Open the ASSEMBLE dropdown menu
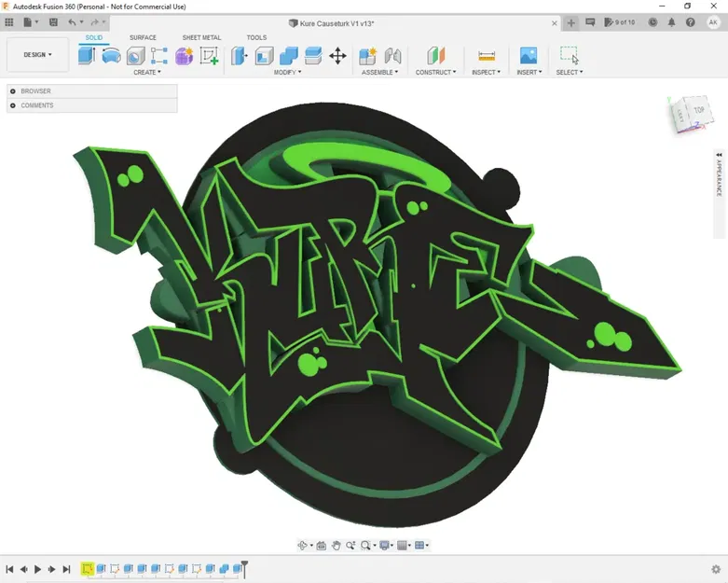Viewport: 728px width, 583px height. [379, 73]
